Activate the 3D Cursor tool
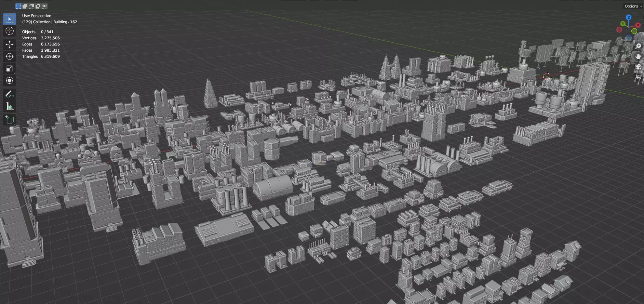 pos(10,31)
